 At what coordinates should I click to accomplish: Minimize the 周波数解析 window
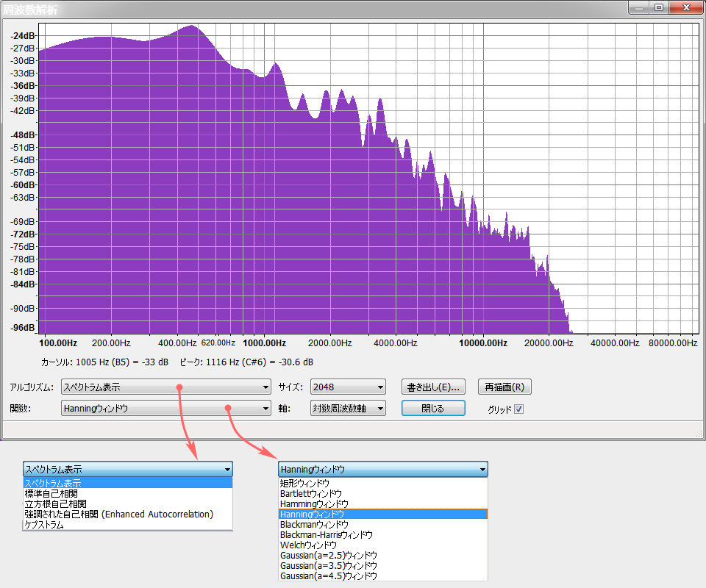[x=638, y=7]
